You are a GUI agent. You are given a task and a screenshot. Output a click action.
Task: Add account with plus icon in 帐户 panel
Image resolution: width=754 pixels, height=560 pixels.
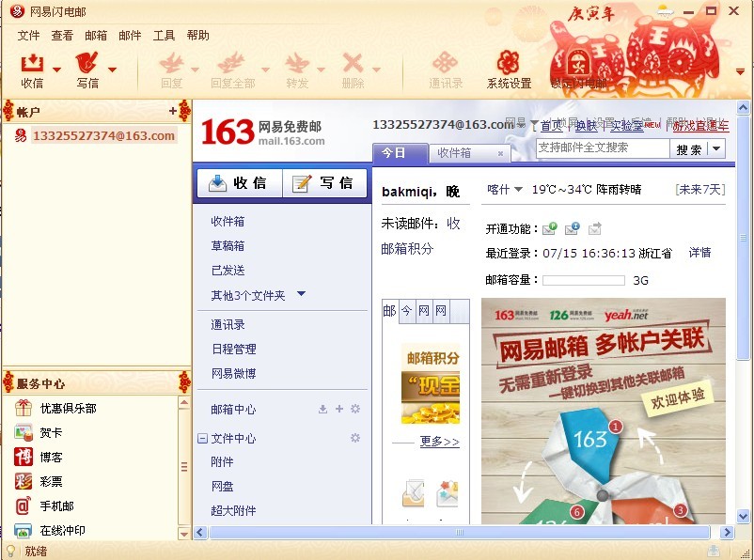point(173,111)
